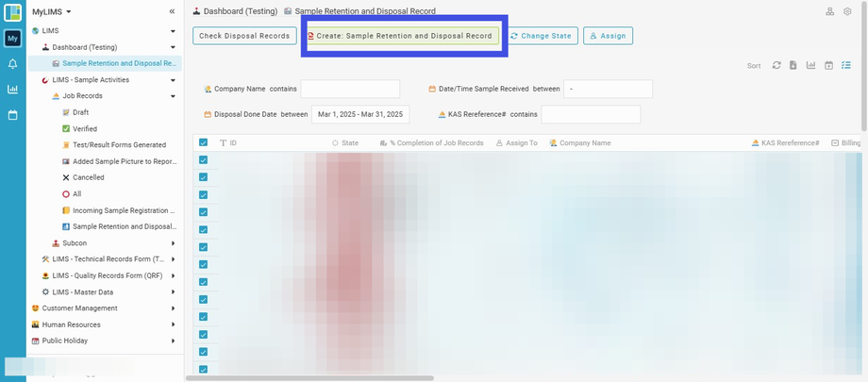Select the highlighted Sample Retention and Disposal item

pyautogui.click(x=105, y=64)
